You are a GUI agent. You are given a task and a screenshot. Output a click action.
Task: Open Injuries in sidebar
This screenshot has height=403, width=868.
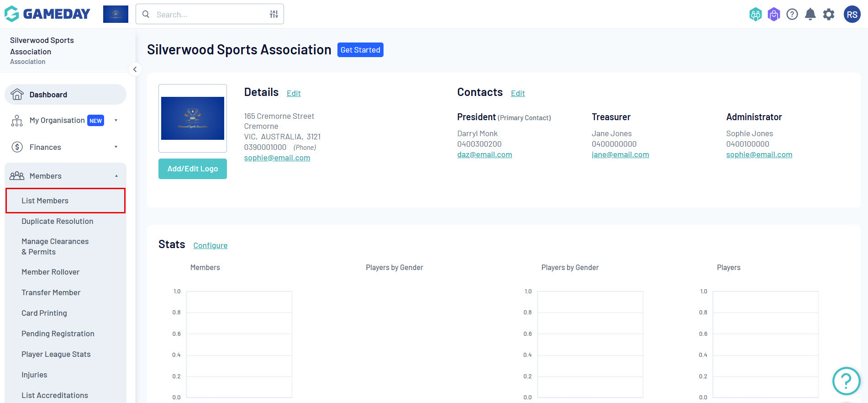click(x=34, y=375)
